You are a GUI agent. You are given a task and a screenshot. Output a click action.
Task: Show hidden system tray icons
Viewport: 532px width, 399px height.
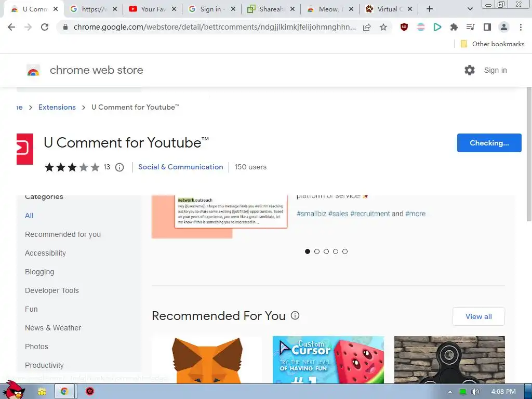(x=450, y=392)
